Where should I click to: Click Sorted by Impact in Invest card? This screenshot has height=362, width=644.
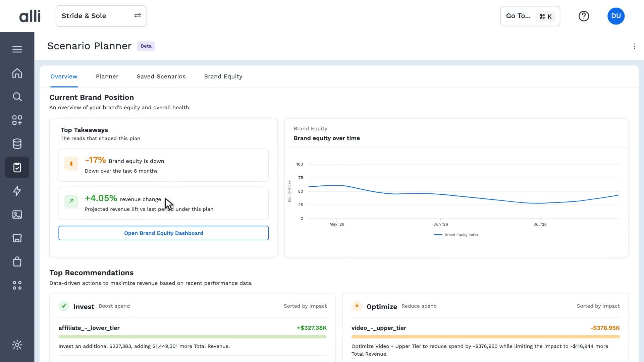pyautogui.click(x=305, y=306)
